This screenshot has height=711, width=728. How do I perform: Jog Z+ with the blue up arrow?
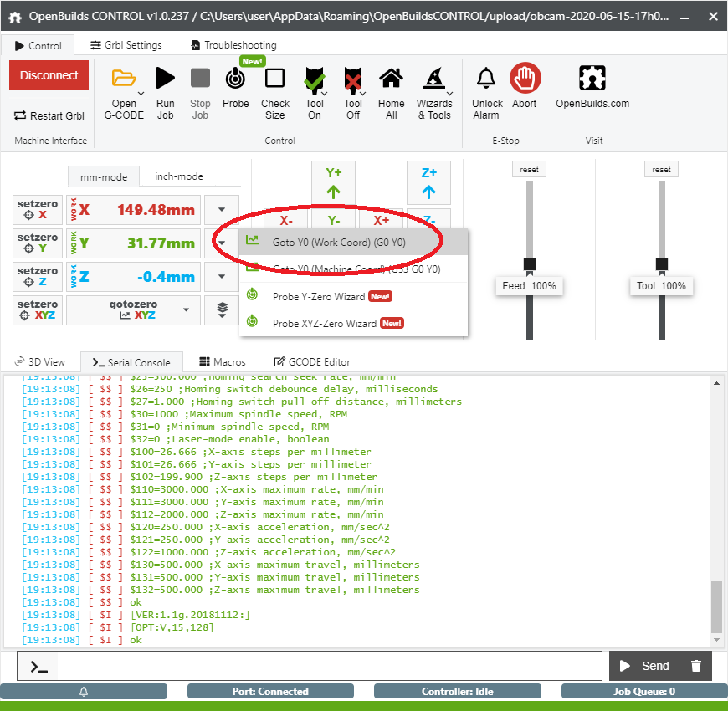[428, 182]
